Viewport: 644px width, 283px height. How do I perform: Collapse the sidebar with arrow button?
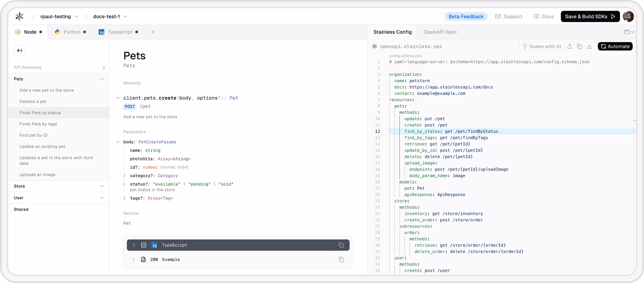[x=19, y=51]
